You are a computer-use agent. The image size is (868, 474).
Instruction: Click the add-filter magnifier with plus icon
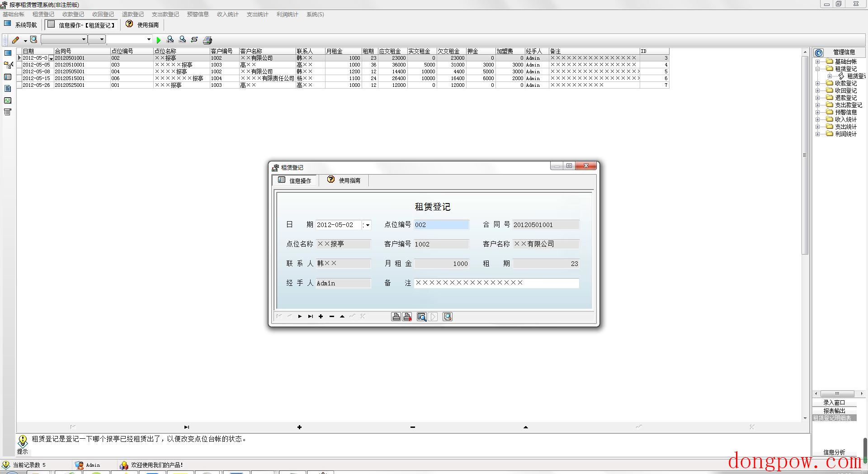pyautogui.click(x=170, y=39)
